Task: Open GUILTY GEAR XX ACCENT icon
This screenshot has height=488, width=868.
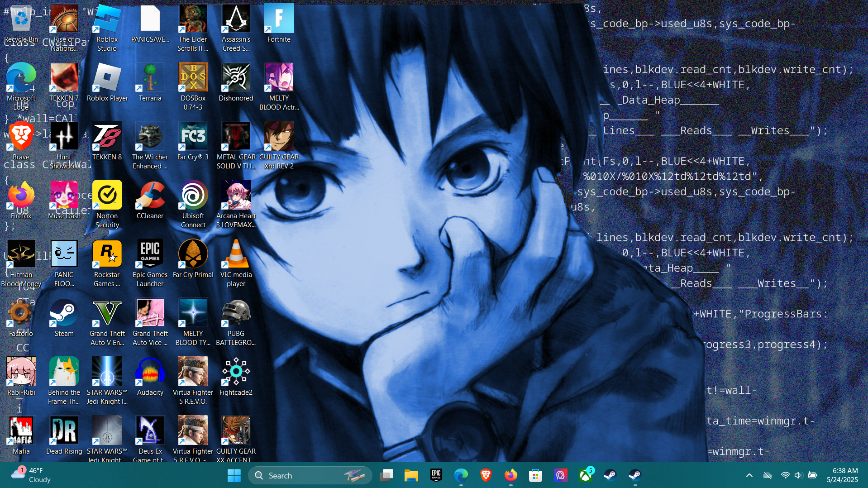Action: click(236, 439)
